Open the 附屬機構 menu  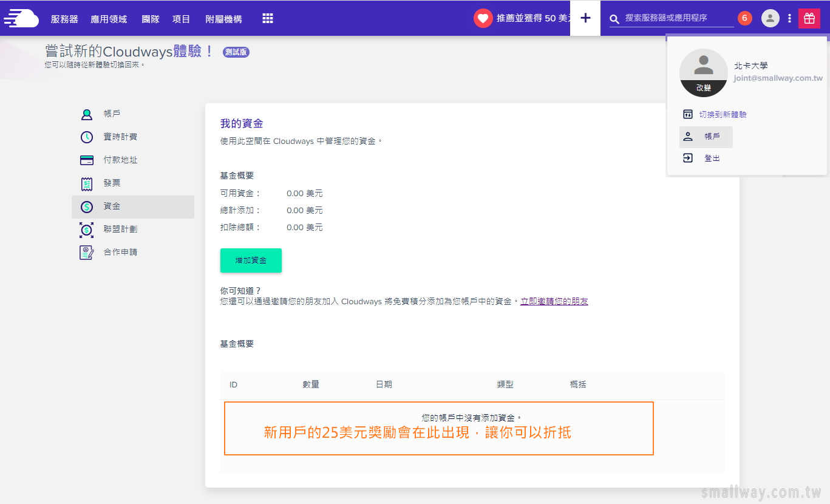coord(223,19)
